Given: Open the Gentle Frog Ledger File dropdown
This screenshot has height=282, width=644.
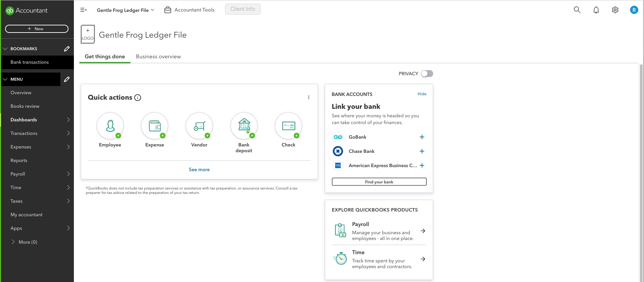Looking at the screenshot, I should (x=125, y=10).
